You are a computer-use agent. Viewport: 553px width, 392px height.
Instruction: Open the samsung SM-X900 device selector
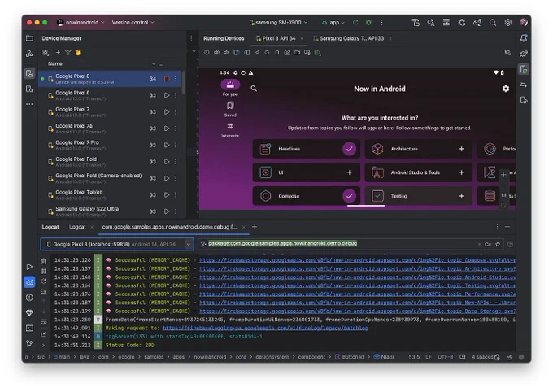[278, 22]
